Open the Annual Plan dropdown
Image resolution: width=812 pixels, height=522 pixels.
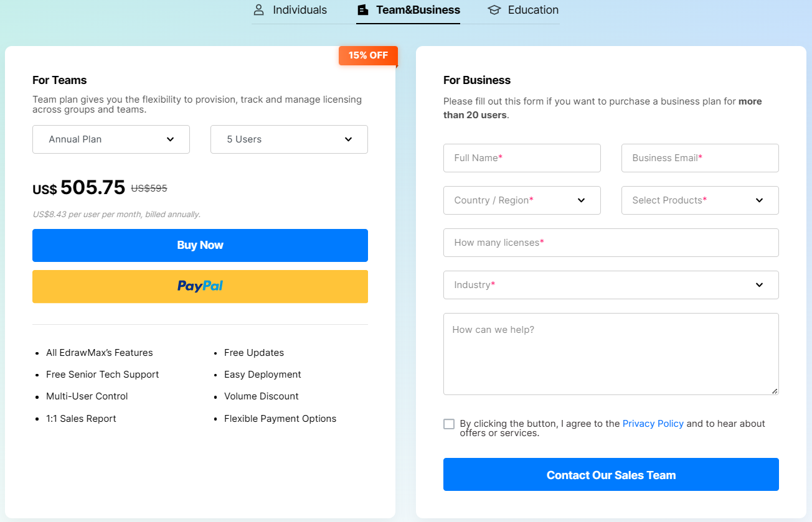click(111, 139)
